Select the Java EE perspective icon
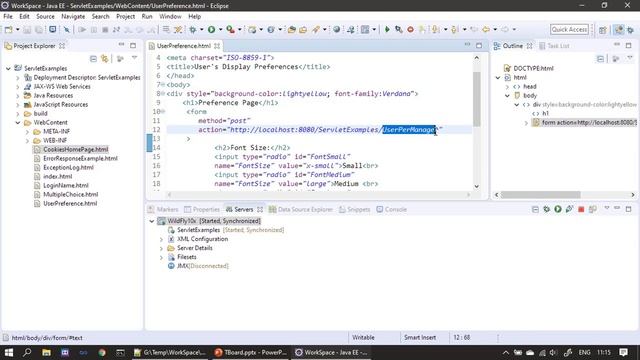 619,30
